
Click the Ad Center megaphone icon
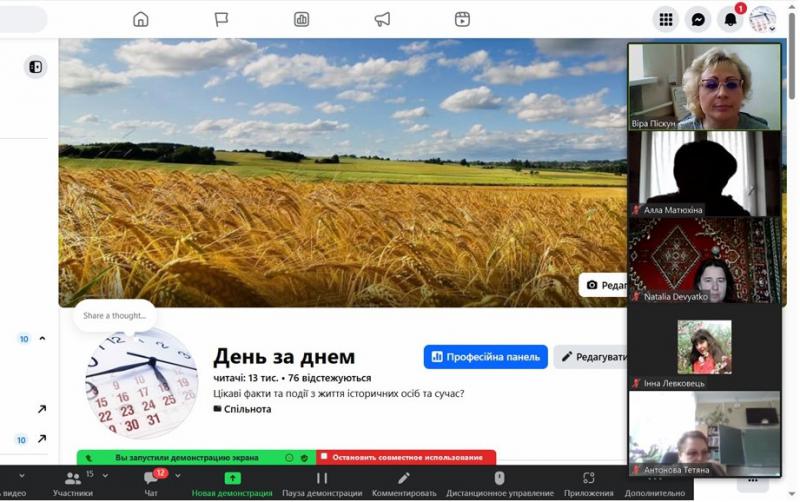[x=382, y=19]
